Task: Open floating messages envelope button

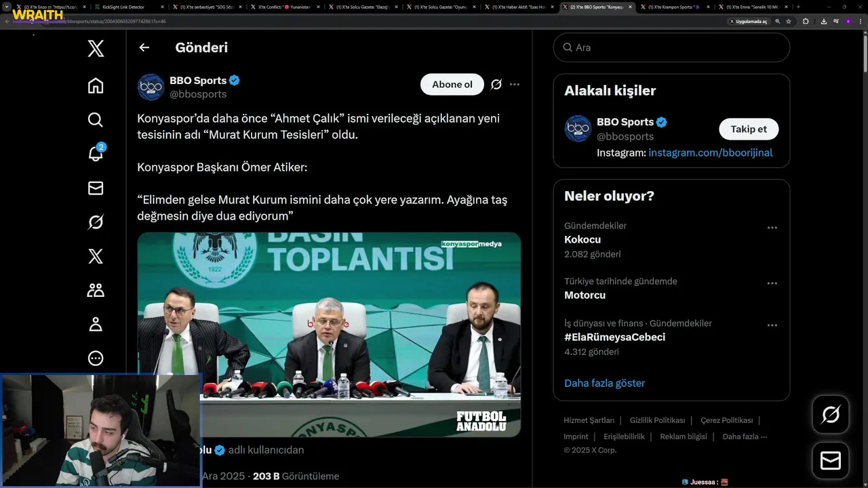Action: pos(831,460)
